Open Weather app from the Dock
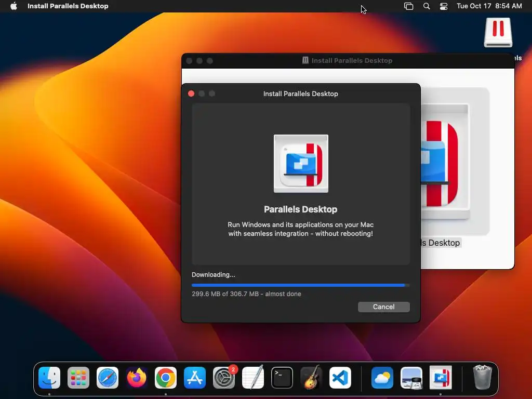This screenshot has height=399, width=532. pos(382,378)
